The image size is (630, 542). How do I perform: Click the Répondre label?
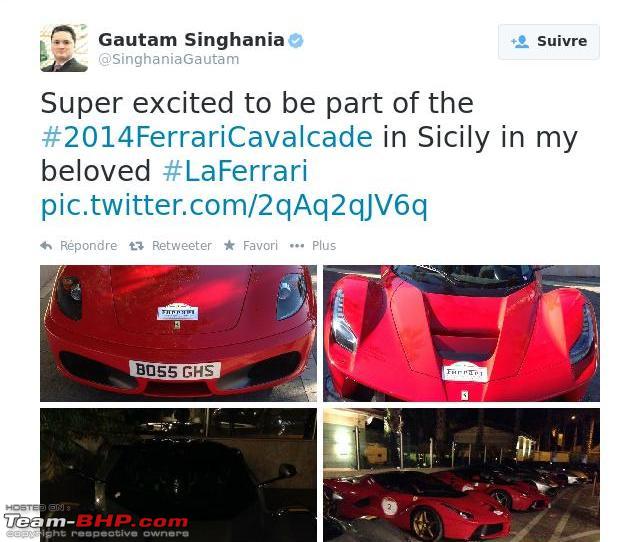88,245
